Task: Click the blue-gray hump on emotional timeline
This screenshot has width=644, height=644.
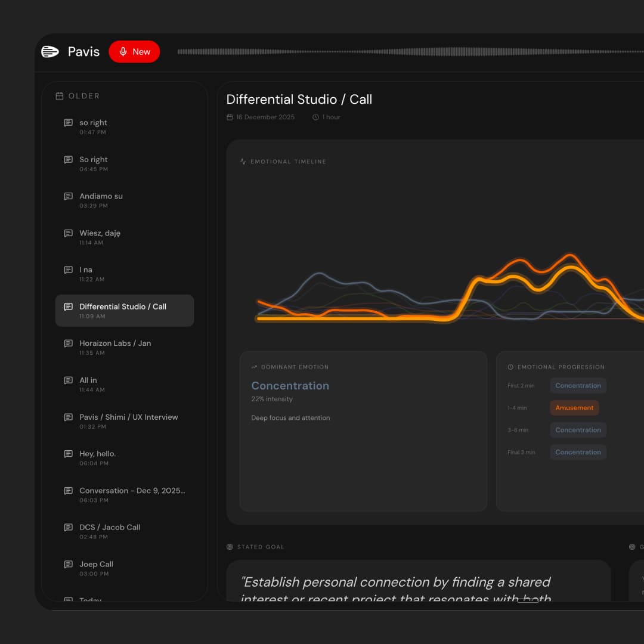Action: [319, 274]
